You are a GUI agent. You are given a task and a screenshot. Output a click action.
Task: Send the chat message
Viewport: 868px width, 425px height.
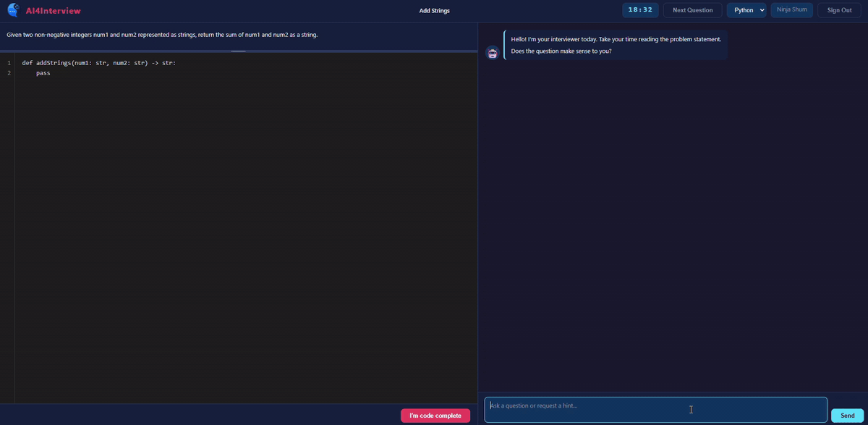(x=847, y=416)
